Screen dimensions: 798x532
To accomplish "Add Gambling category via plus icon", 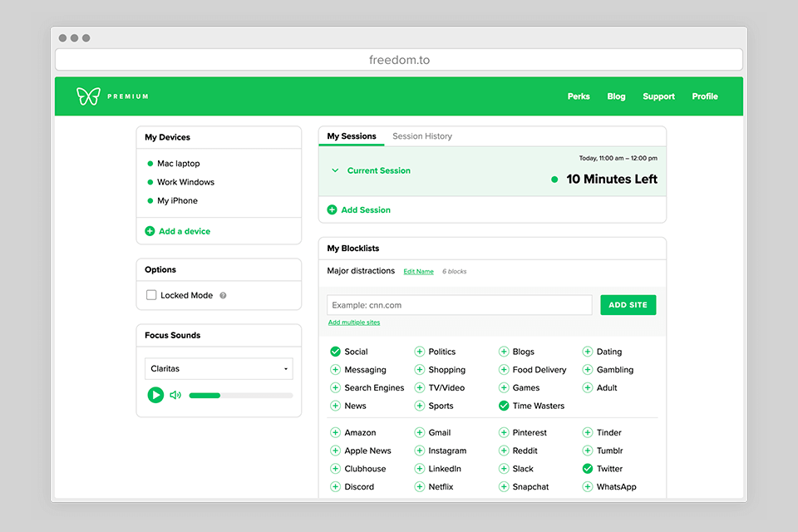I will pos(588,370).
